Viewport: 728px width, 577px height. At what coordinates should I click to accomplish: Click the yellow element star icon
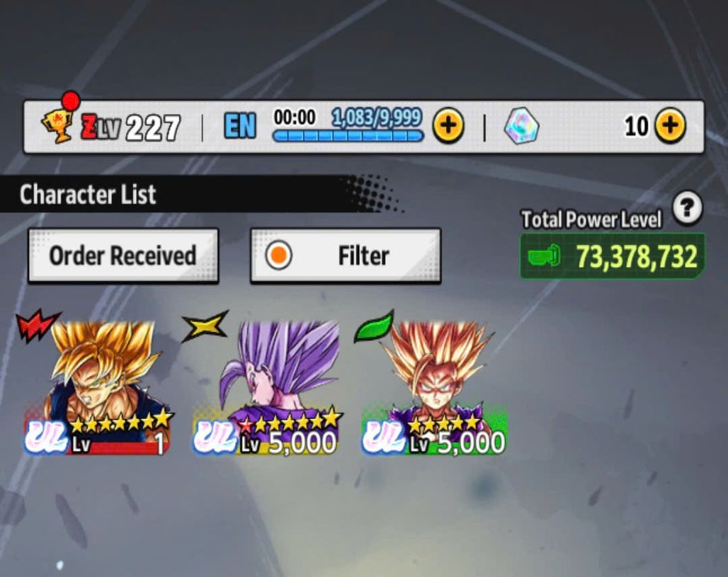click(205, 326)
